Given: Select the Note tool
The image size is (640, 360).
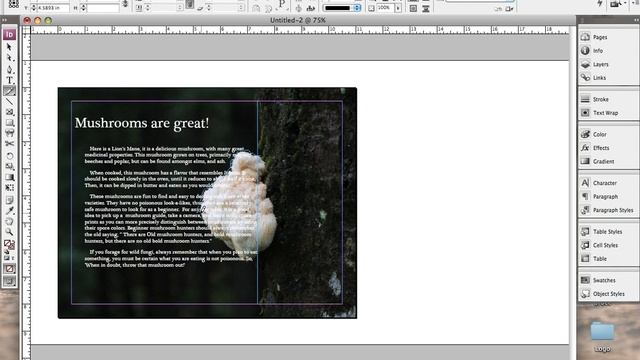Looking at the screenshot, I should click(x=9, y=200).
